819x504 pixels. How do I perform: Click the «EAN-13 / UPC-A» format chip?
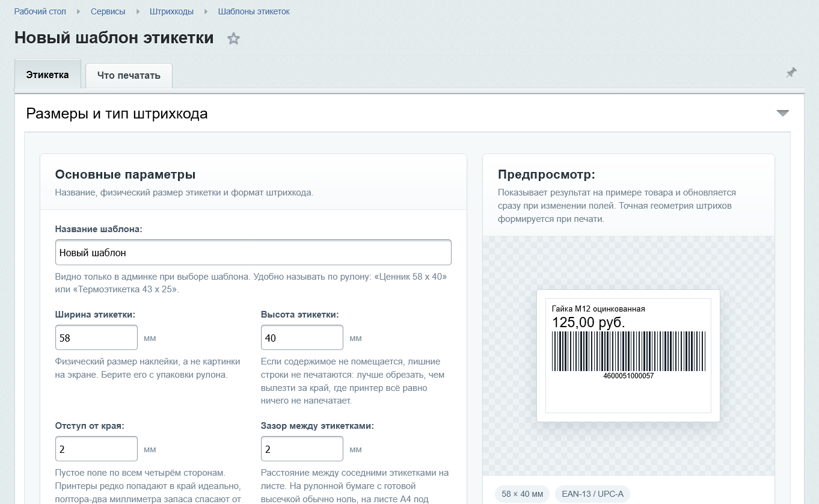click(592, 494)
